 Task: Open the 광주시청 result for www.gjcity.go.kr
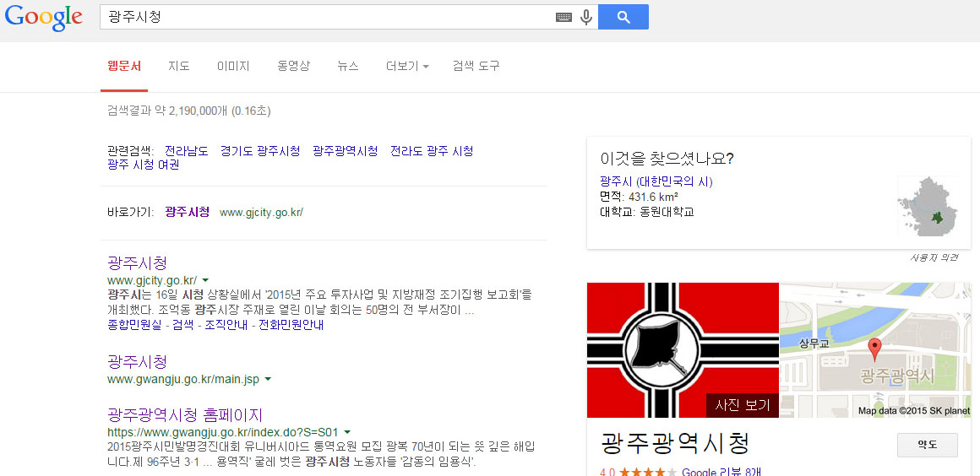tap(137, 262)
